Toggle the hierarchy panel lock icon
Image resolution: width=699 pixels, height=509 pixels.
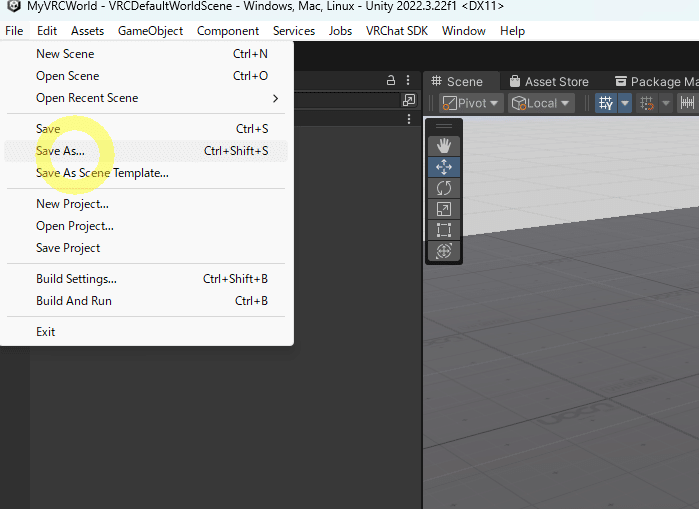click(391, 80)
